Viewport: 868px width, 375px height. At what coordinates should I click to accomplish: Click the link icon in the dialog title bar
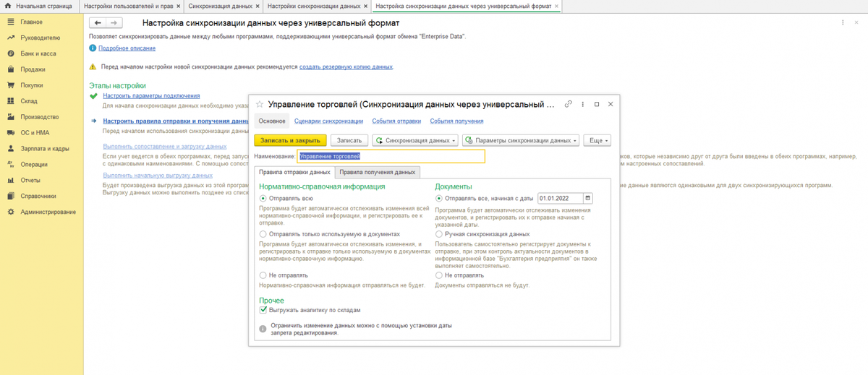569,104
